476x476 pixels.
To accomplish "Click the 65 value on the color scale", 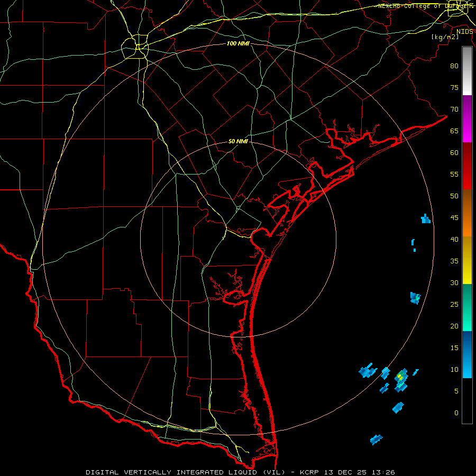I will [x=454, y=131].
